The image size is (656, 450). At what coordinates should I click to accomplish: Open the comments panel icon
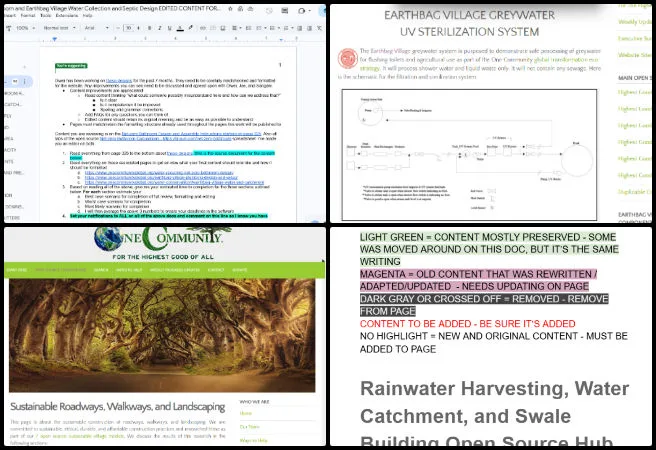[x=284, y=10]
